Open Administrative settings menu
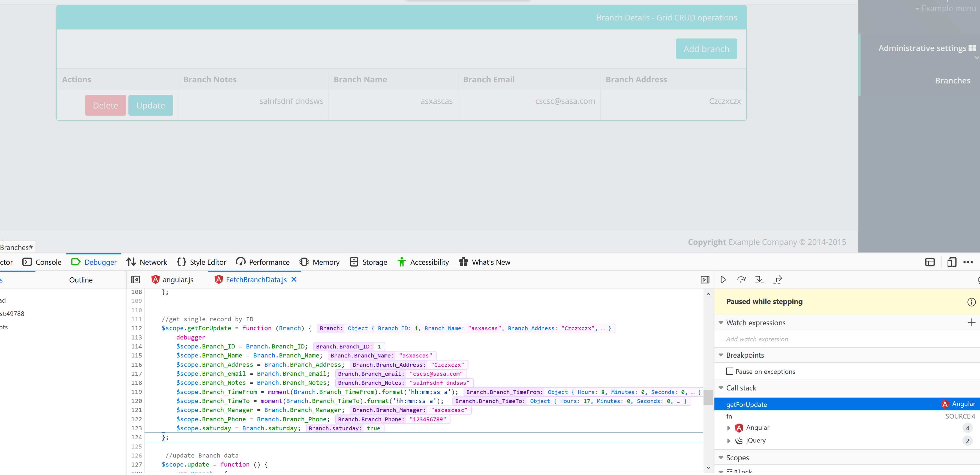This screenshot has width=980, height=475. point(927,48)
